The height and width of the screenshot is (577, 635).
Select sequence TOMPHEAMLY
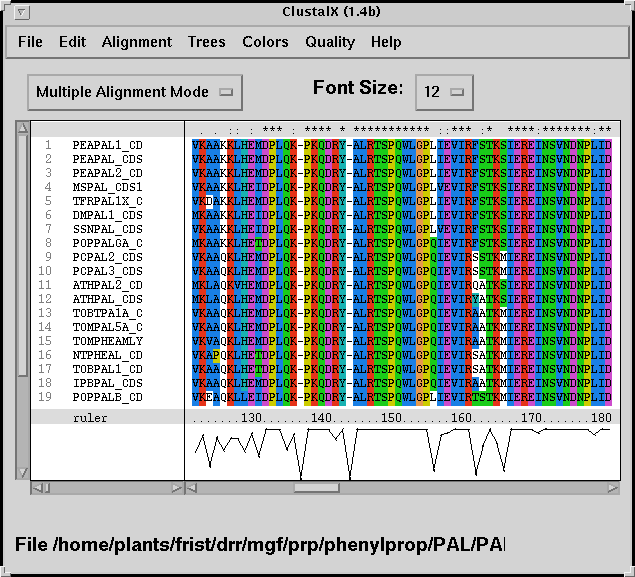(x=107, y=341)
